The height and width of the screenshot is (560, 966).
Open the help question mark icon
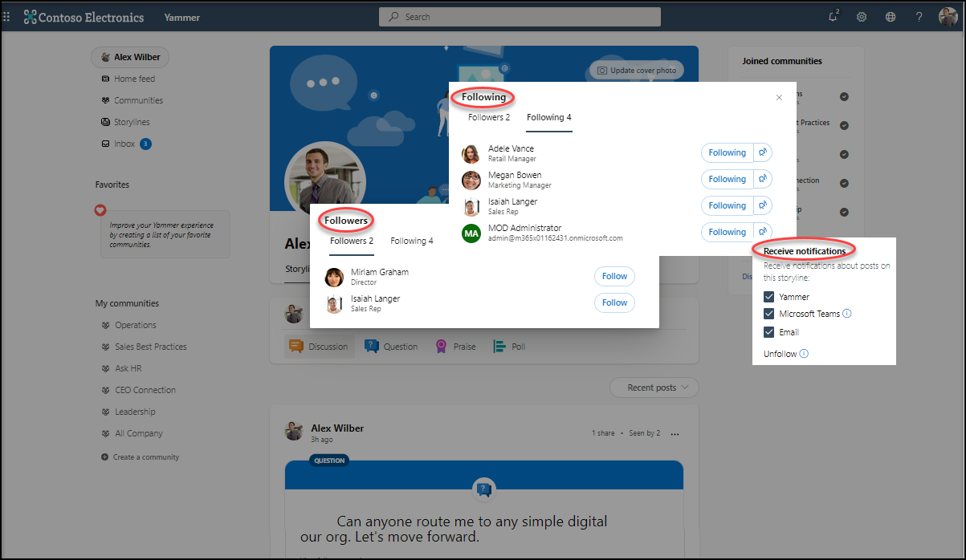(x=919, y=17)
